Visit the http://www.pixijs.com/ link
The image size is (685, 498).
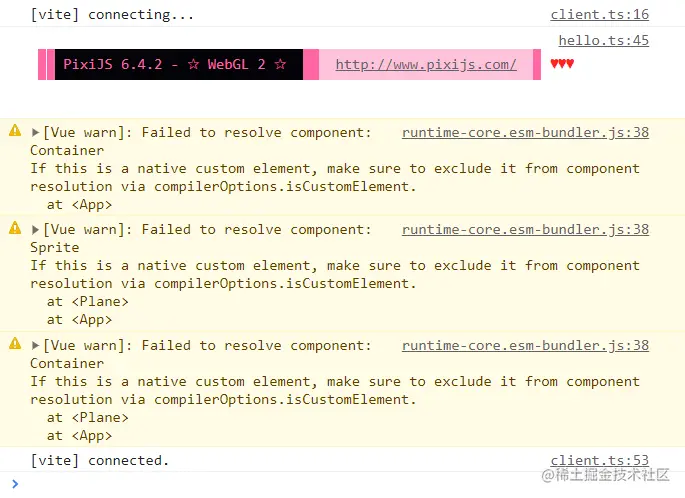(426, 65)
